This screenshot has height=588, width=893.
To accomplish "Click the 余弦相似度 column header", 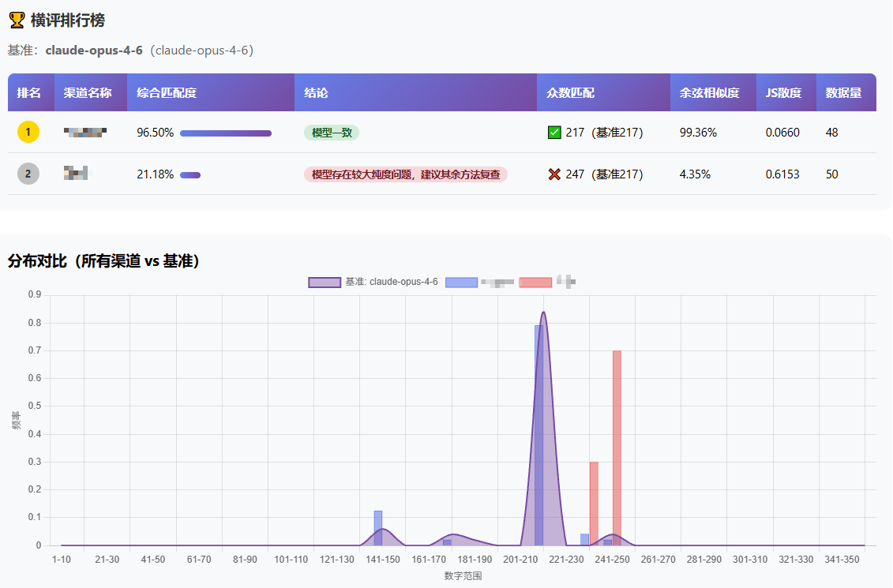I will click(713, 92).
